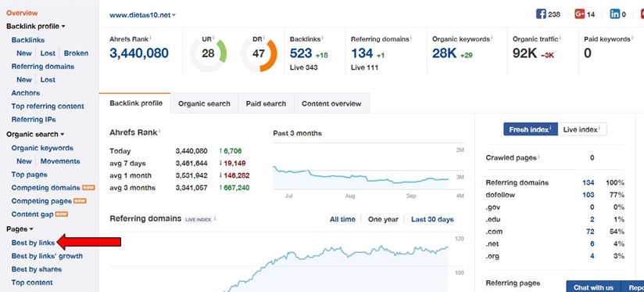Switch to the Content overview tab

[331, 103]
